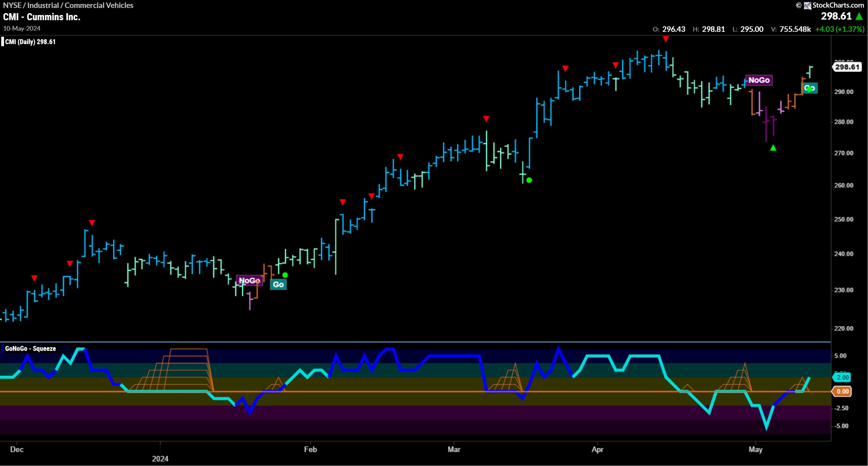The width and height of the screenshot is (868, 466).
Task: Click the NYSE / Industrial / Commercial Vehicles breadcrumb
Action: click(x=68, y=6)
